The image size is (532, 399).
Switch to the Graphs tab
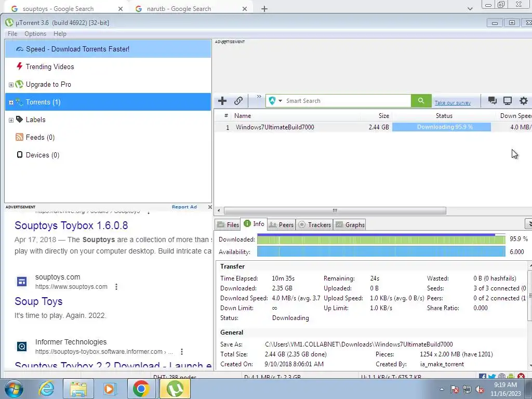350,224
